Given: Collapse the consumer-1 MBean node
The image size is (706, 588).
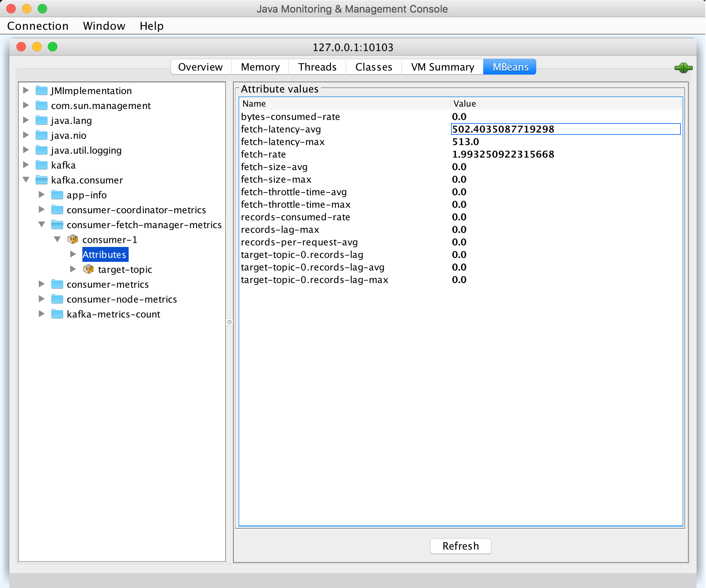Looking at the screenshot, I should (57, 239).
